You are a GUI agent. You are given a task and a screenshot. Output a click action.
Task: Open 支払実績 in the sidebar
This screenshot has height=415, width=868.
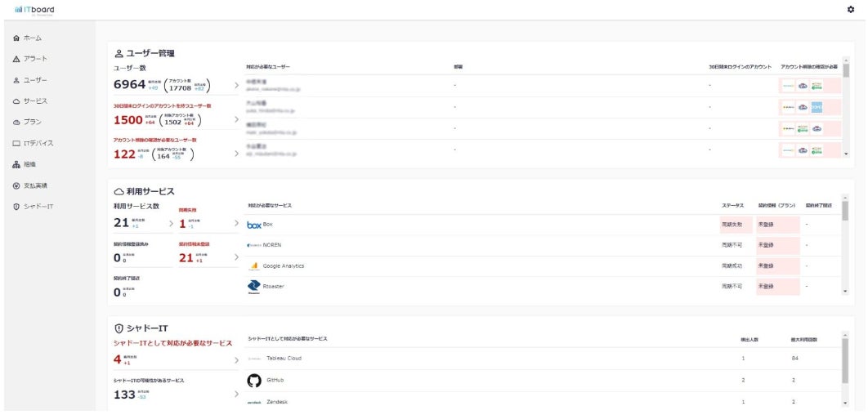tap(29, 185)
